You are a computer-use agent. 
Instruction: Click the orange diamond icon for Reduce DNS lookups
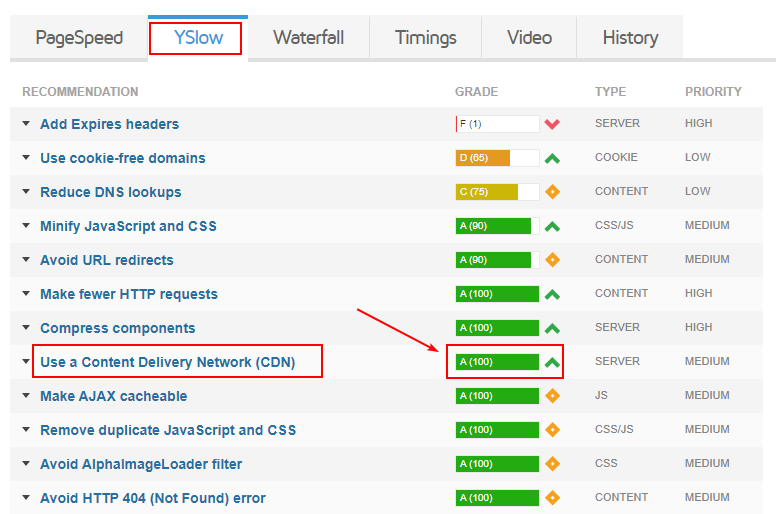552,192
